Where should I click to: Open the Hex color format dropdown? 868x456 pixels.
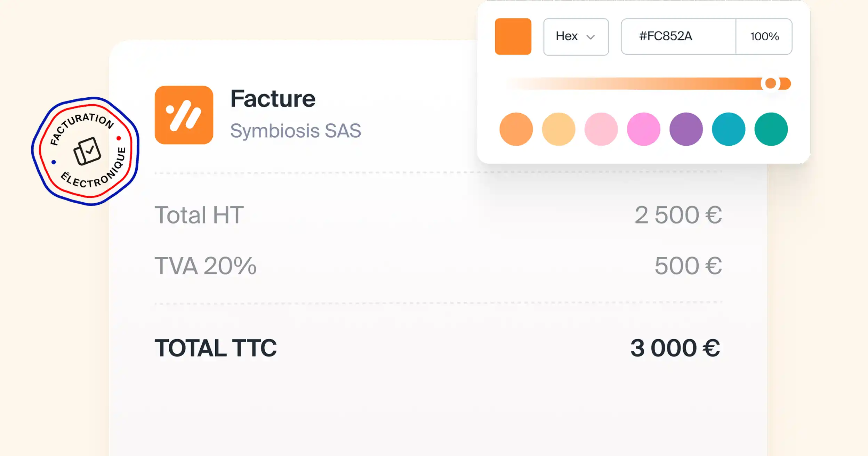tap(576, 36)
